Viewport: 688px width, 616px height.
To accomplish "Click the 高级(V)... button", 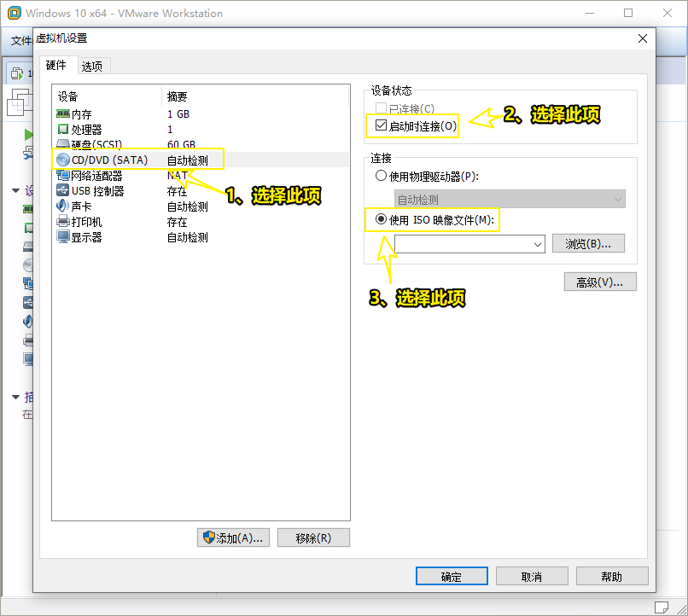I will tap(600, 282).
